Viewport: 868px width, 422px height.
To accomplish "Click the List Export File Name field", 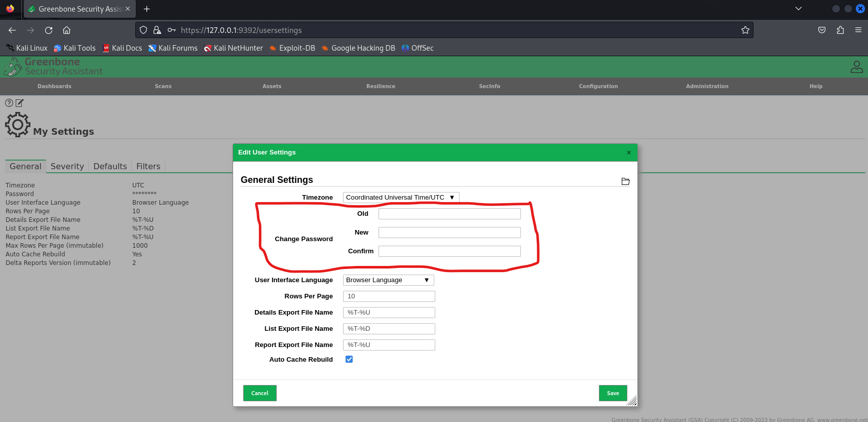I will tap(389, 329).
